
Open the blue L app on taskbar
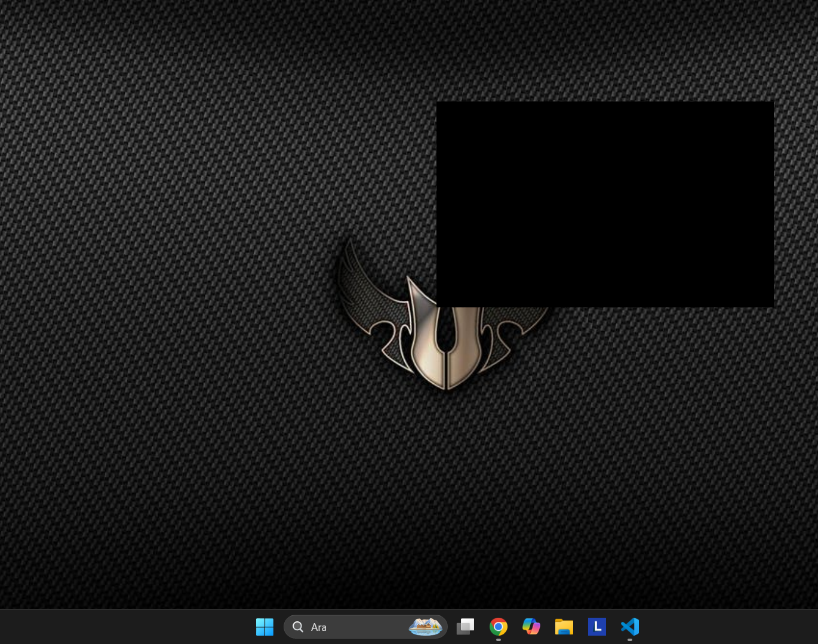(x=597, y=627)
